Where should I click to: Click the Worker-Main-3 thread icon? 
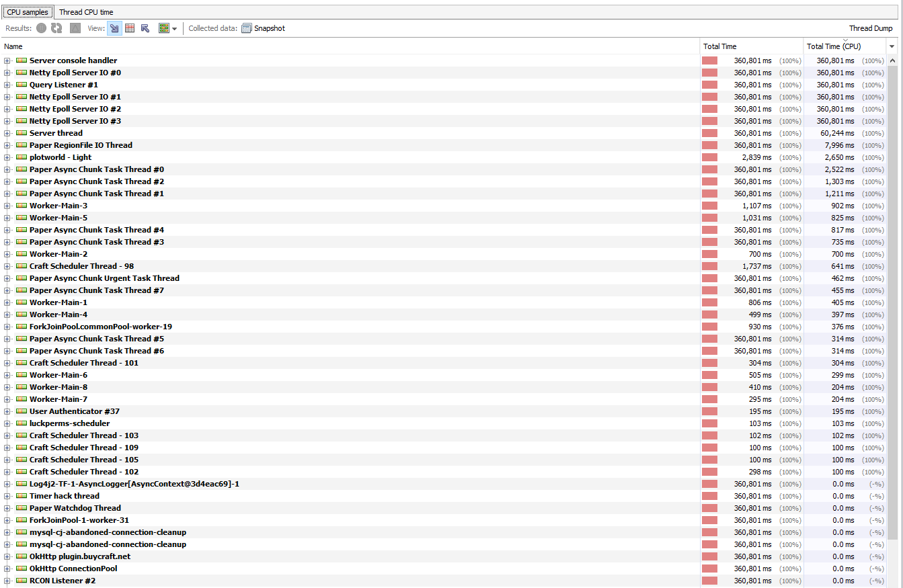pos(22,206)
